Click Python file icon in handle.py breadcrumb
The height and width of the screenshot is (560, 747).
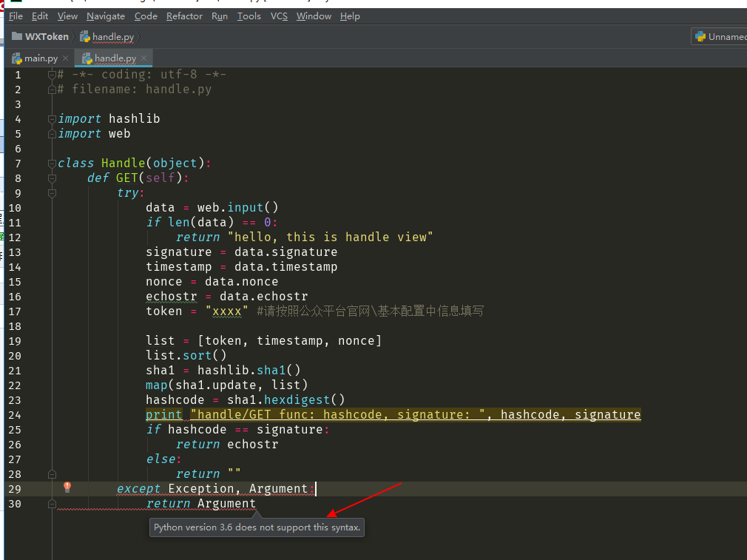(85, 36)
